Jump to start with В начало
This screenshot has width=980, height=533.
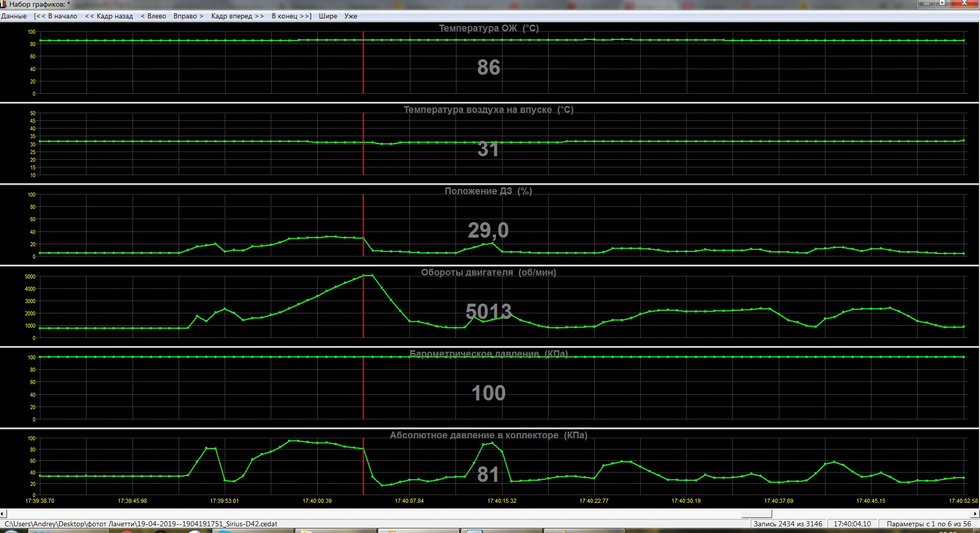(x=56, y=16)
